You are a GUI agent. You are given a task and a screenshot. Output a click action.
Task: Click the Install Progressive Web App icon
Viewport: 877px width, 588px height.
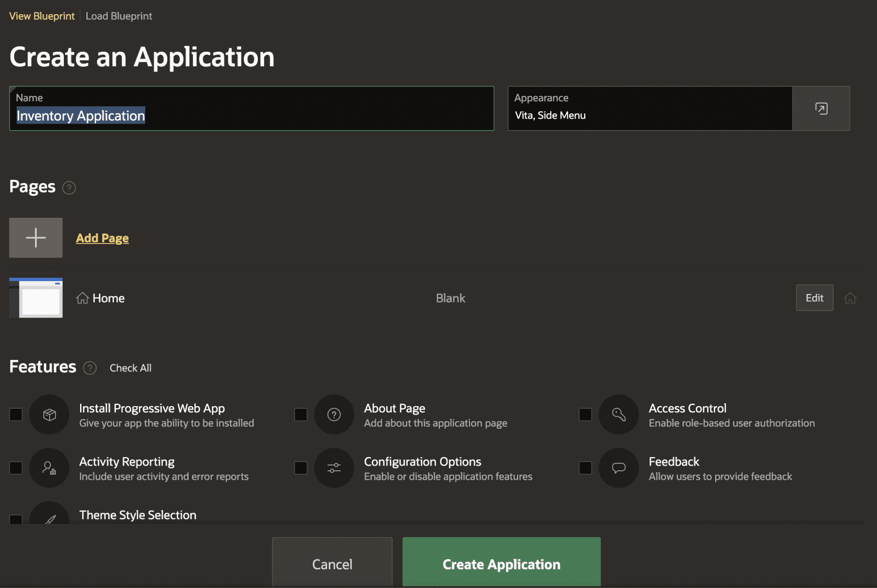[x=49, y=414]
